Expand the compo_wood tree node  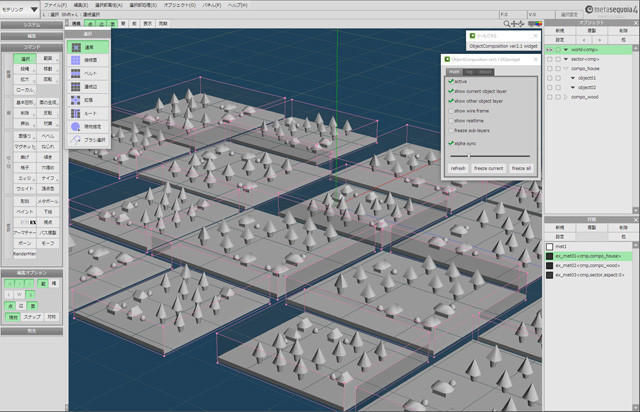[564, 97]
